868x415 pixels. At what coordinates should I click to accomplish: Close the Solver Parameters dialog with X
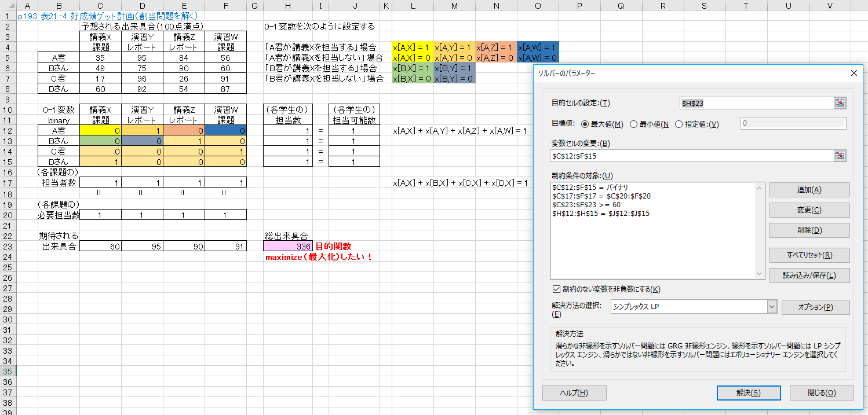tap(854, 74)
